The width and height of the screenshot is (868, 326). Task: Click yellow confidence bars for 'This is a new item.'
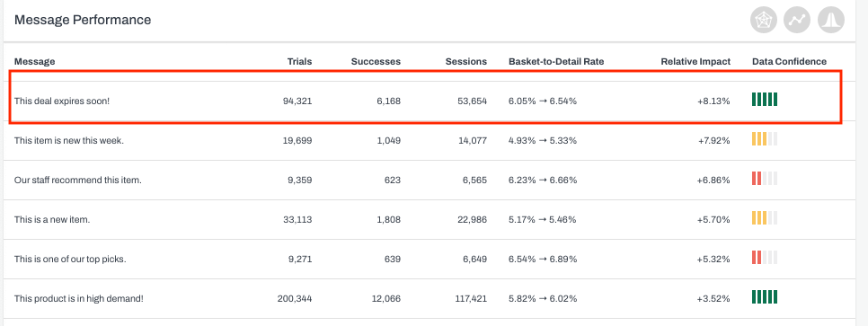click(765, 218)
